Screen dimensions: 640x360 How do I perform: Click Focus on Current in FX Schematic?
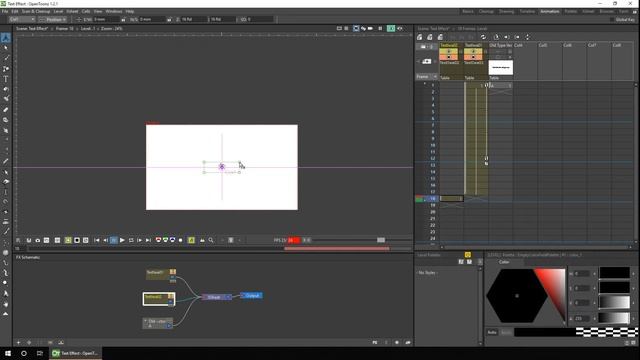[29, 342]
